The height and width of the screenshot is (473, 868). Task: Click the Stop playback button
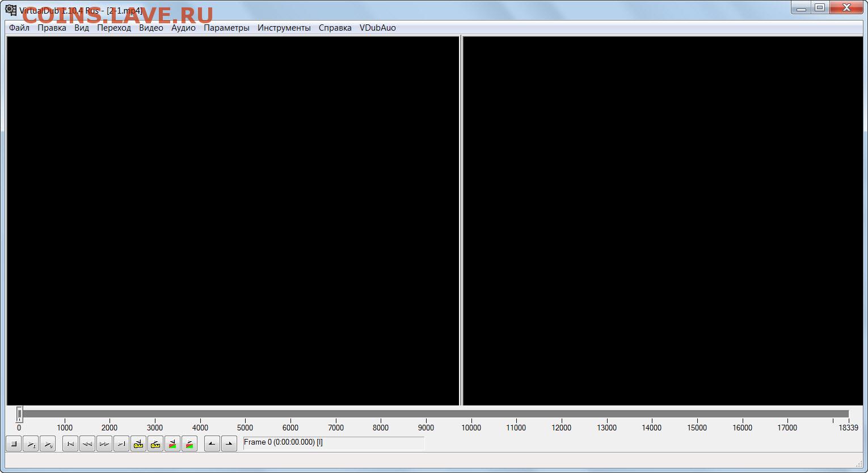14,444
